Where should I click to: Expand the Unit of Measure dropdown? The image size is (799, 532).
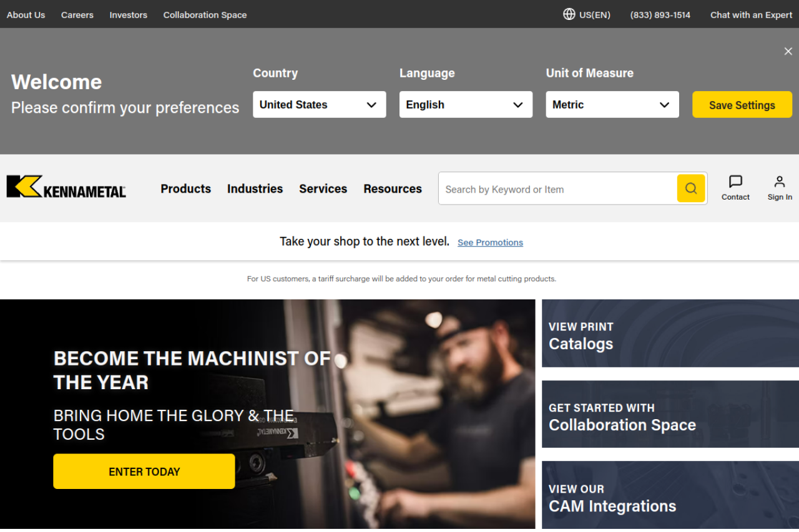pos(612,105)
